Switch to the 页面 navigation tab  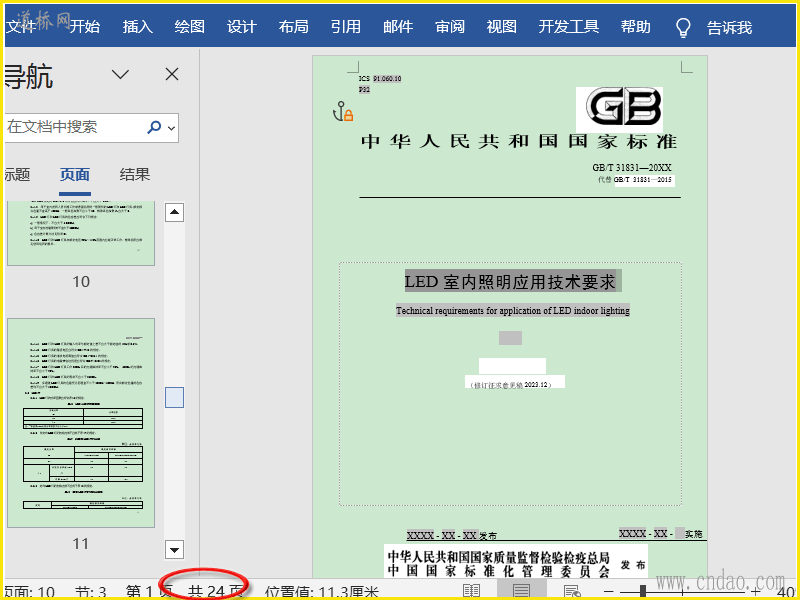[75, 175]
